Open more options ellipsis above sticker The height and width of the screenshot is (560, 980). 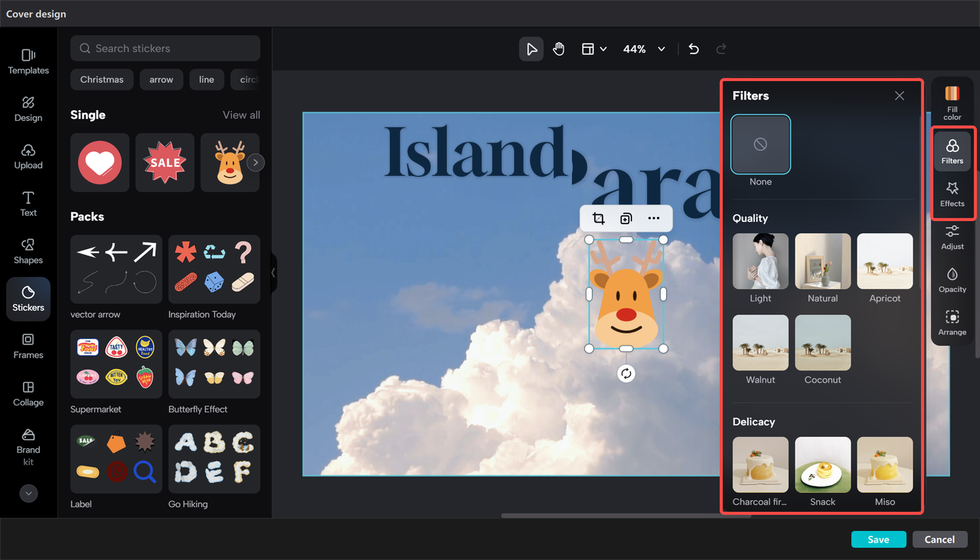click(653, 219)
